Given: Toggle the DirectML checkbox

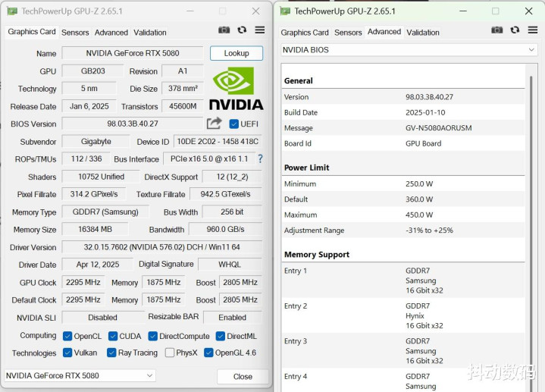Looking at the screenshot, I should click(220, 336).
